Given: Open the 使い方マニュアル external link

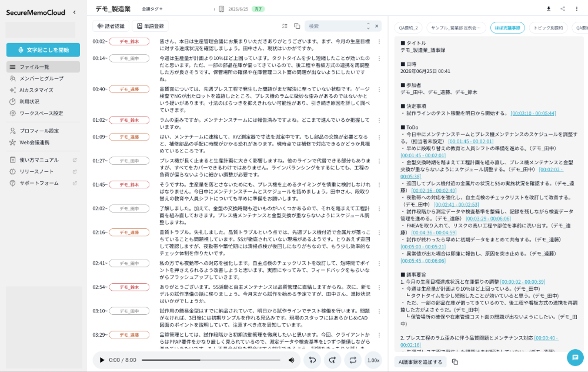Looking at the screenshot, I should click(x=43, y=160).
